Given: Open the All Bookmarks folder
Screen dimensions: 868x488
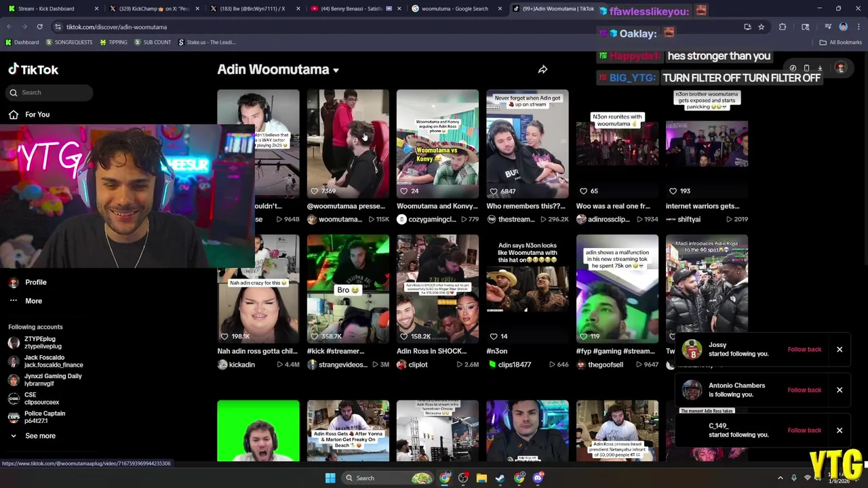Looking at the screenshot, I should pos(840,42).
